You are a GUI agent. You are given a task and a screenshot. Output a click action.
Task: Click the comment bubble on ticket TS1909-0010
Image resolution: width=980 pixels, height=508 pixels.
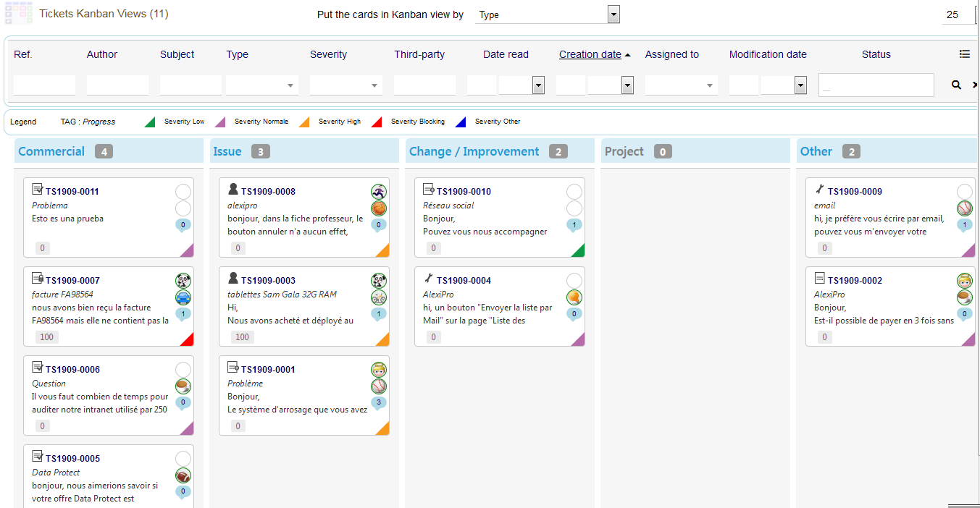[574, 225]
